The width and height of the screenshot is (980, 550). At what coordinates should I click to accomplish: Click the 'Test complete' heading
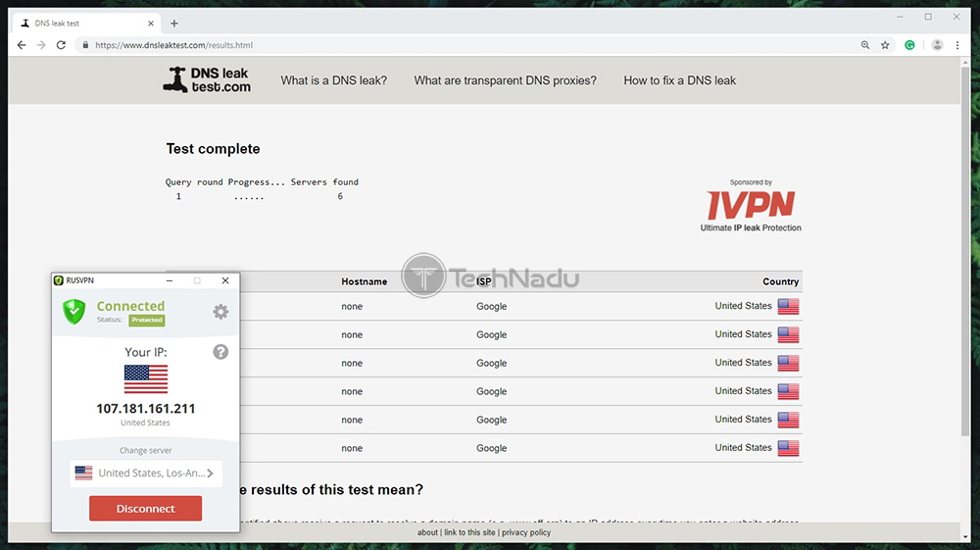click(x=213, y=149)
